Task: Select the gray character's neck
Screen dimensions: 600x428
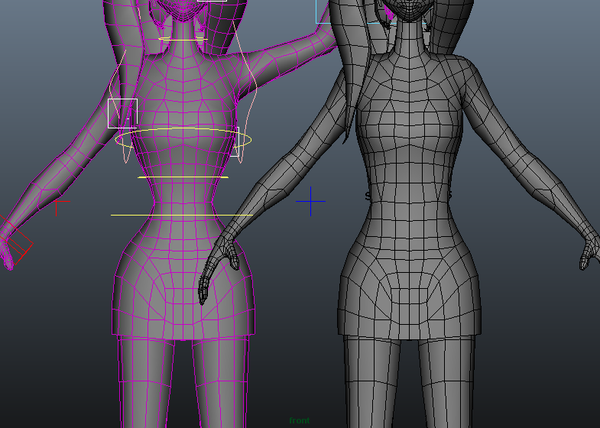Action: pyautogui.click(x=409, y=38)
